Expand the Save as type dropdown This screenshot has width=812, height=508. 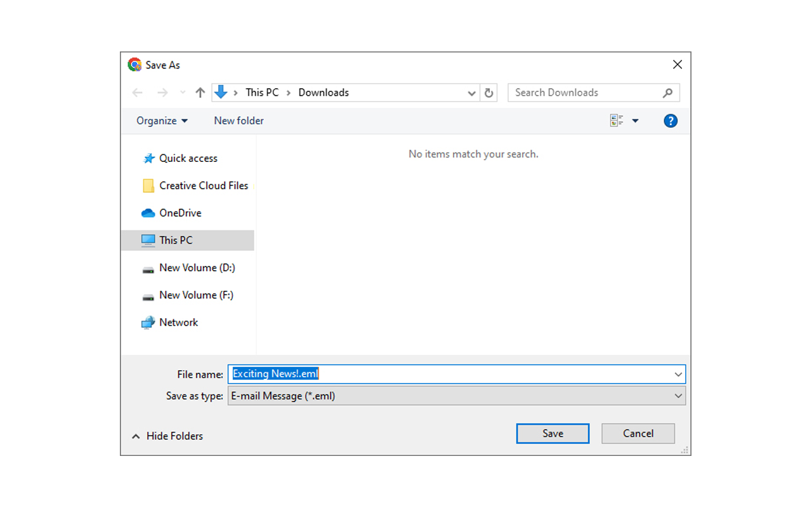pyautogui.click(x=679, y=395)
